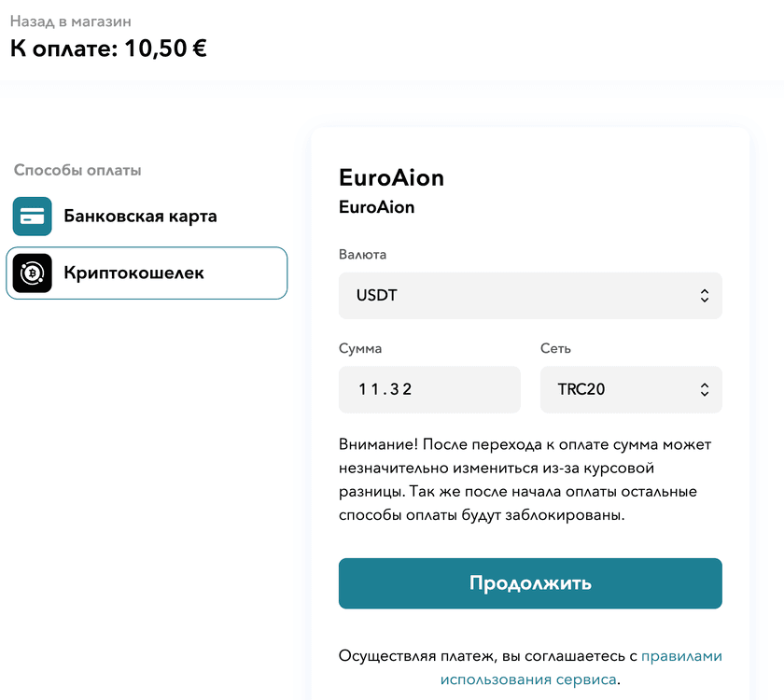Click the bitcoin crypto wallet icon
The height and width of the screenshot is (700, 784).
click(x=33, y=273)
